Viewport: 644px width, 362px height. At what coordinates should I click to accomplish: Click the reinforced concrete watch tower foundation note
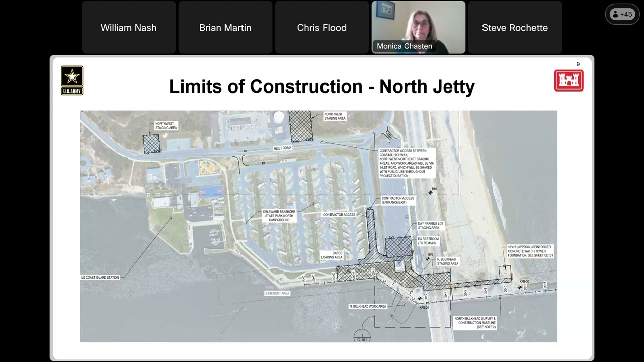(x=530, y=251)
